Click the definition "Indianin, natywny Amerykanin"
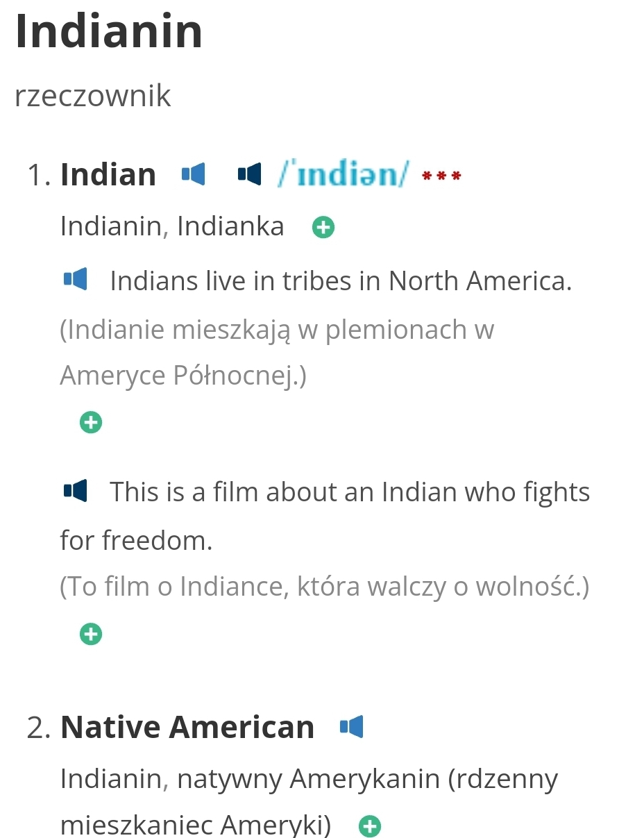This screenshot has width=644, height=838. click(309, 779)
